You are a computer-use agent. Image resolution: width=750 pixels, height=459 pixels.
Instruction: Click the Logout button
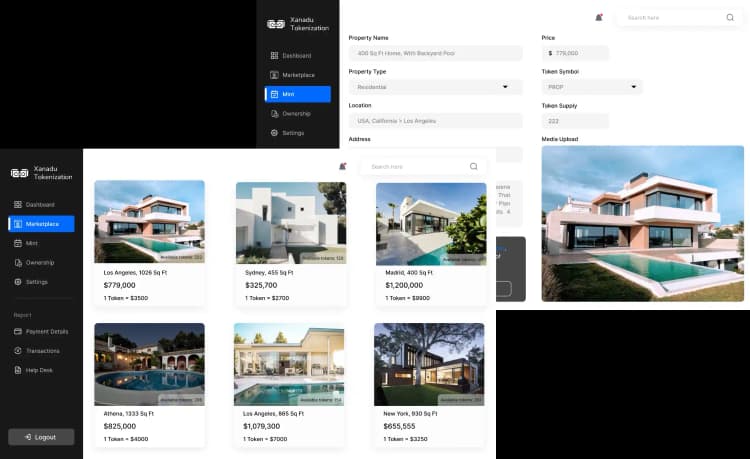point(41,437)
